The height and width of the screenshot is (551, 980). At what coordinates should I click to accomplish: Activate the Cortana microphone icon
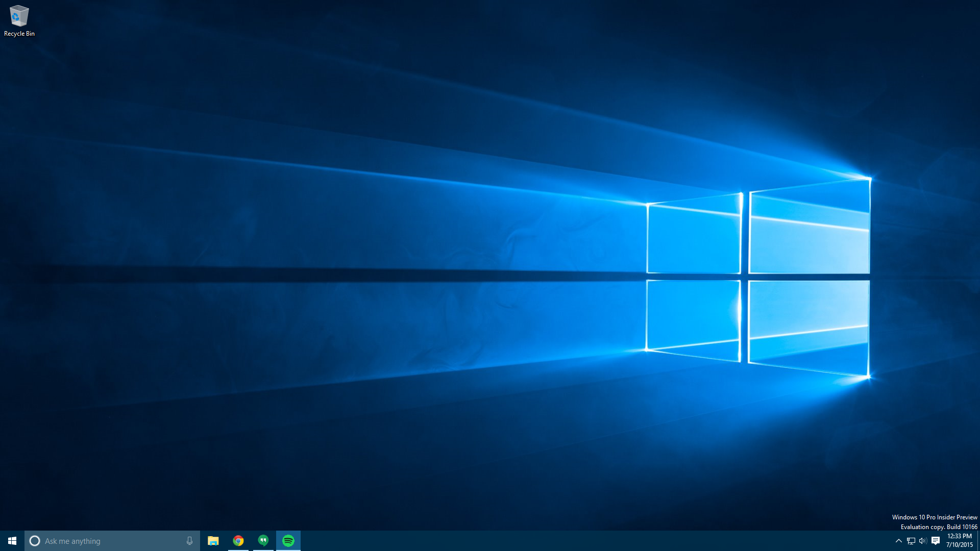coord(189,541)
